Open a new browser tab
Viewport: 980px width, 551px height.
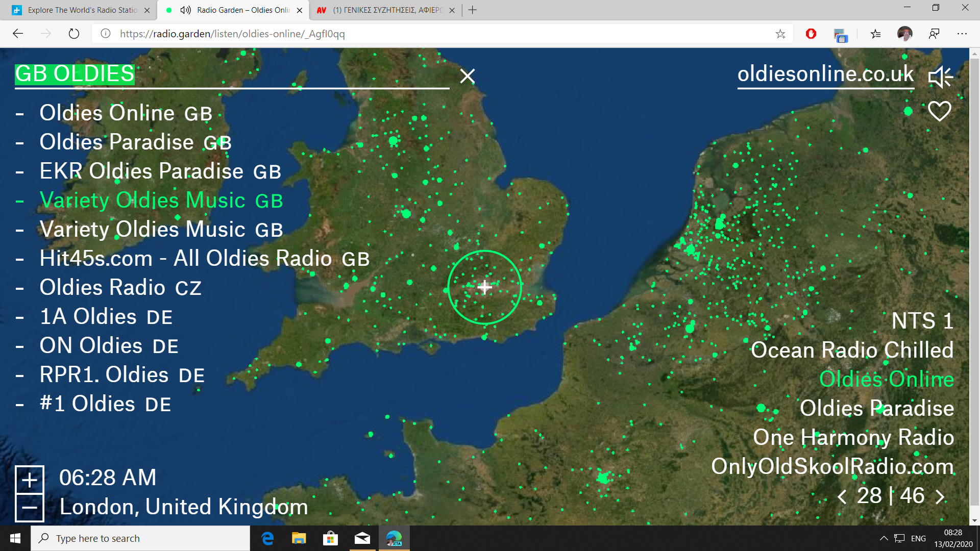[473, 10]
